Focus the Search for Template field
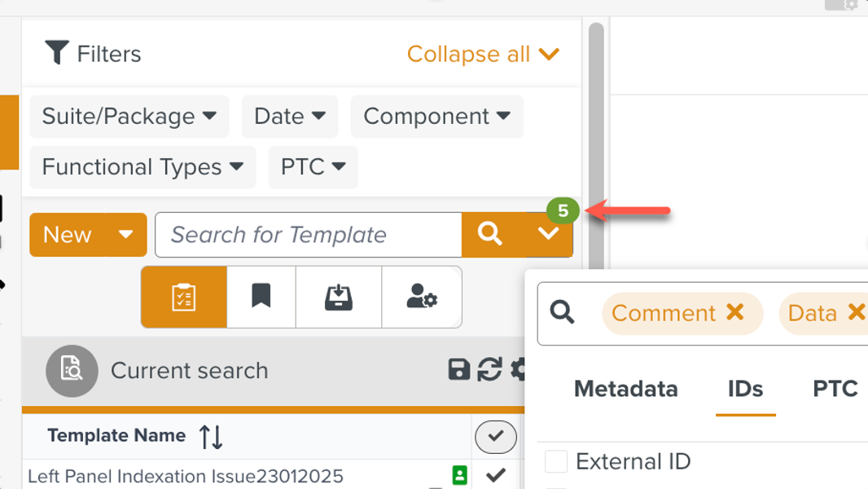Viewport: 868px width, 489px height. pyautogui.click(x=308, y=235)
